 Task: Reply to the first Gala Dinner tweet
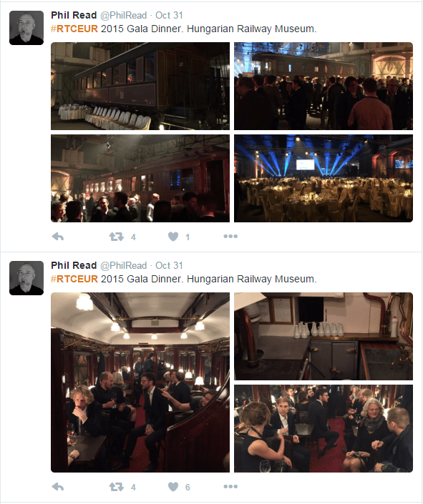click(x=58, y=237)
